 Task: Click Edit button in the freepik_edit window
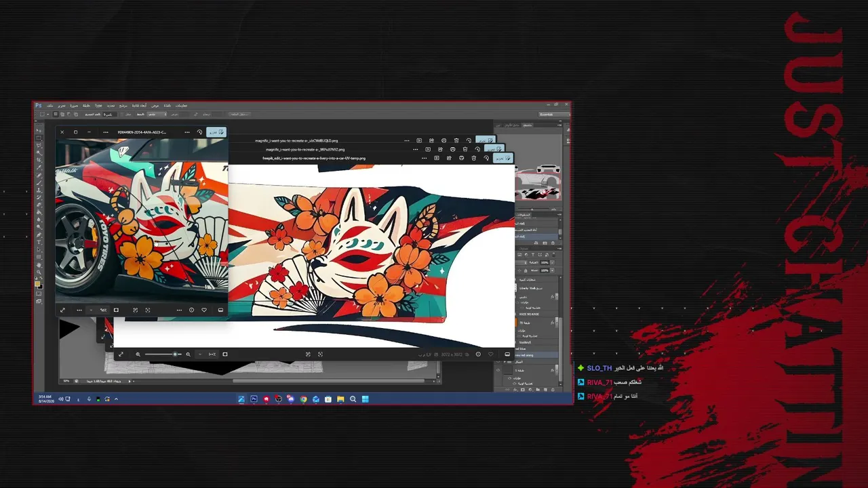502,158
